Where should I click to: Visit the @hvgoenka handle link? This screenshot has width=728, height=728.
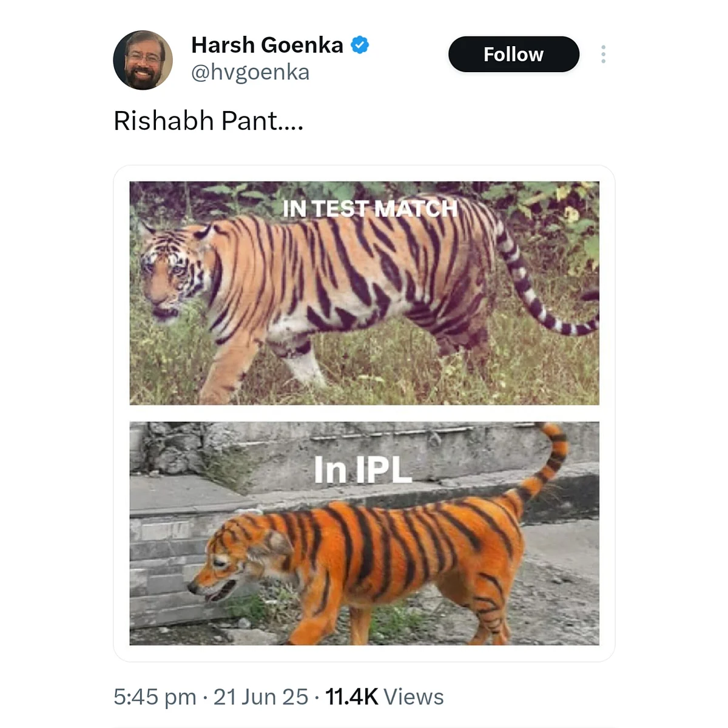click(250, 72)
